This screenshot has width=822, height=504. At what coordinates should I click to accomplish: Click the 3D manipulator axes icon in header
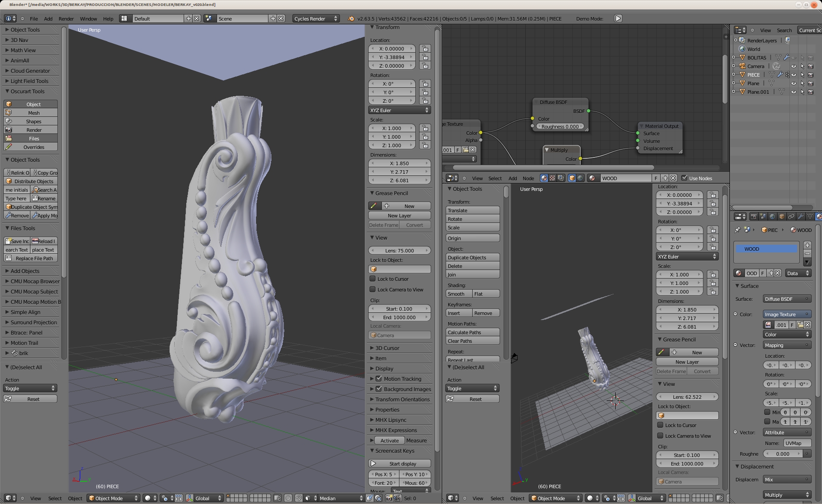click(189, 498)
